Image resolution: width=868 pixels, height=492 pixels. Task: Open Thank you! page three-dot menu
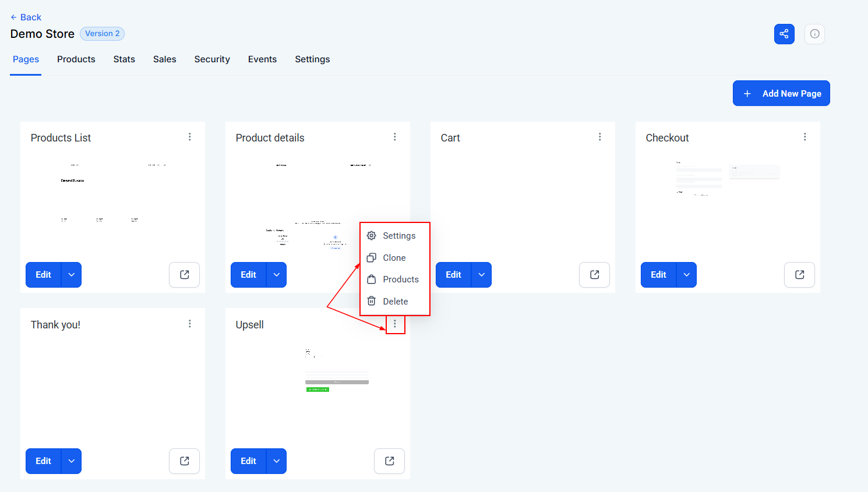click(x=190, y=324)
